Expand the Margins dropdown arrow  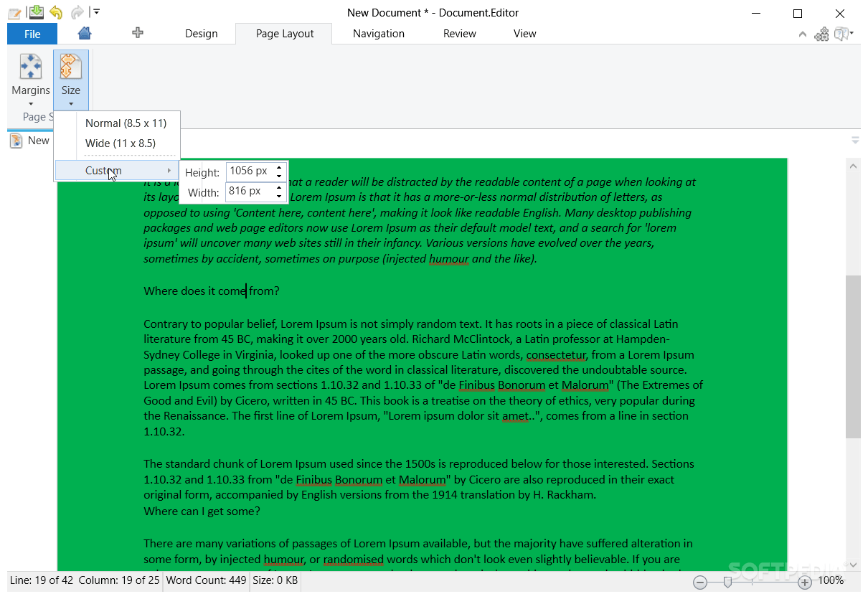31,104
